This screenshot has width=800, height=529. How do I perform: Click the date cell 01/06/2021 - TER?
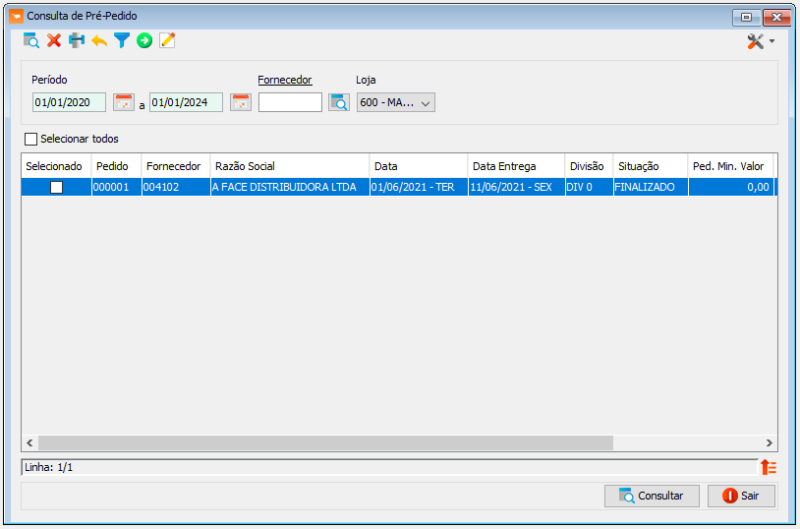coord(419,187)
